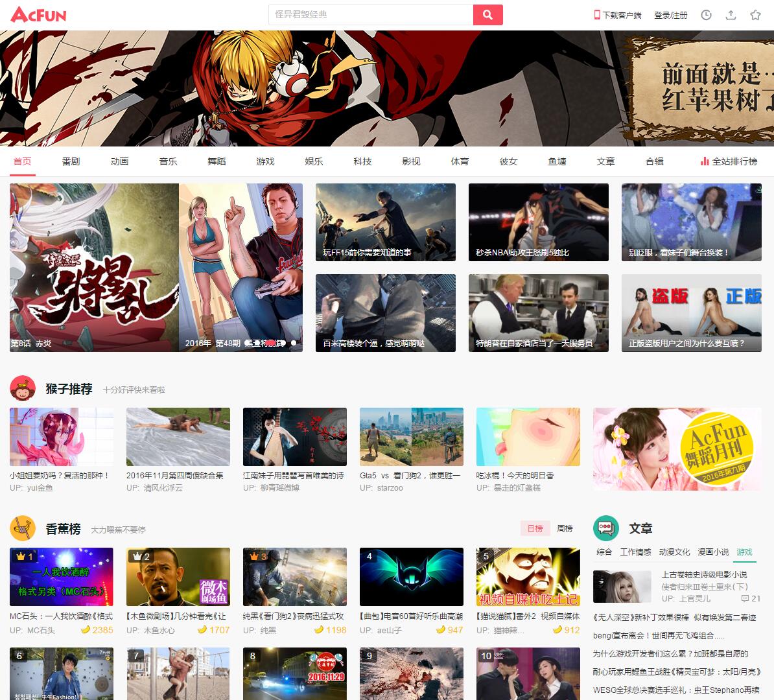
Task: Visit the 鱼塘 section
Action: (557, 161)
